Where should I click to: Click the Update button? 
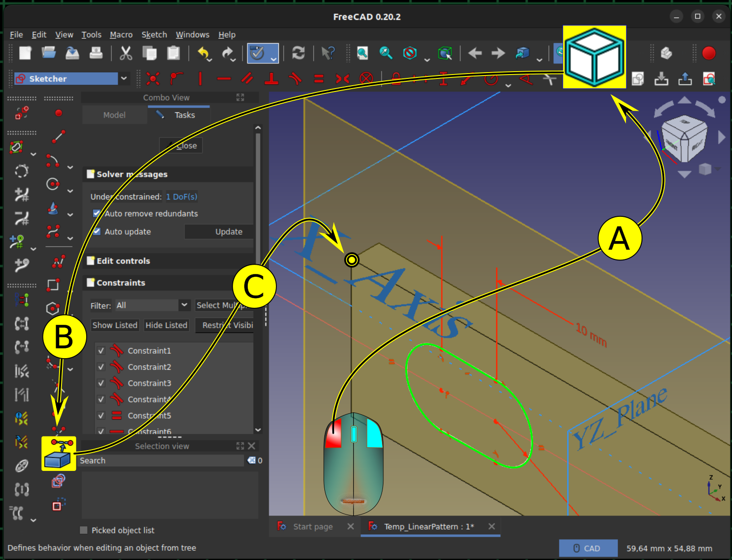219,232
